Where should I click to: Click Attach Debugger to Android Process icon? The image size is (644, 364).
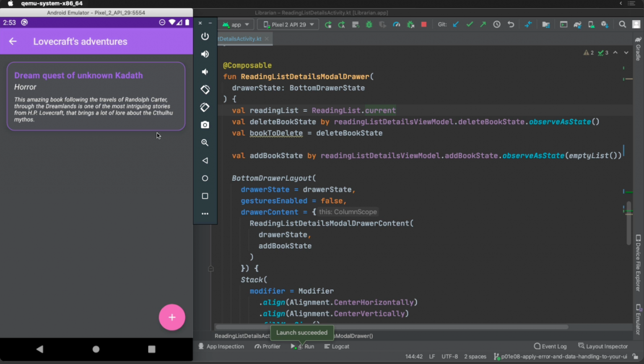[410, 25]
